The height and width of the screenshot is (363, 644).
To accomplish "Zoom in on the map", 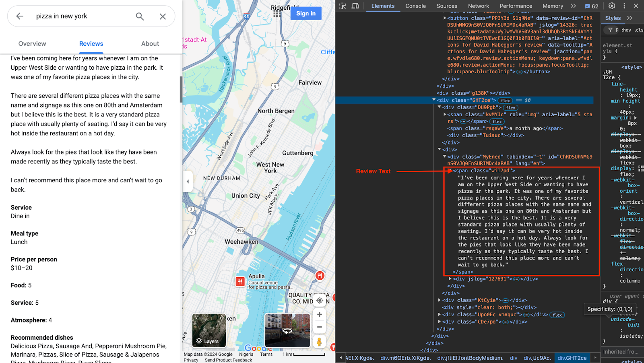I will pos(319,315).
